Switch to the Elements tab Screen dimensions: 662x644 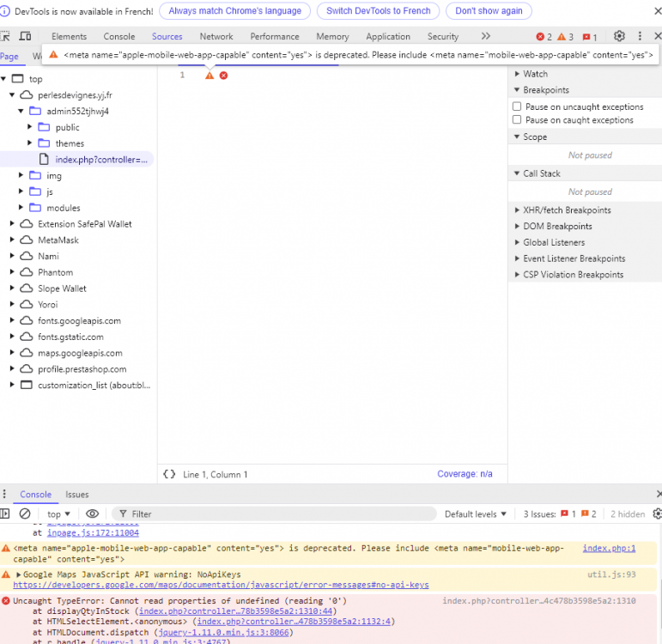[69, 36]
